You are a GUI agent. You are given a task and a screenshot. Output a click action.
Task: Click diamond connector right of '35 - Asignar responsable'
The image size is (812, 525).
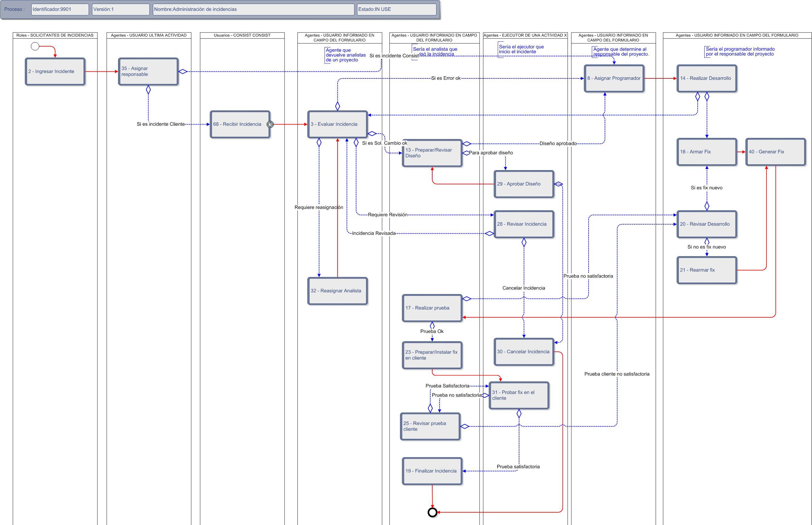click(183, 72)
